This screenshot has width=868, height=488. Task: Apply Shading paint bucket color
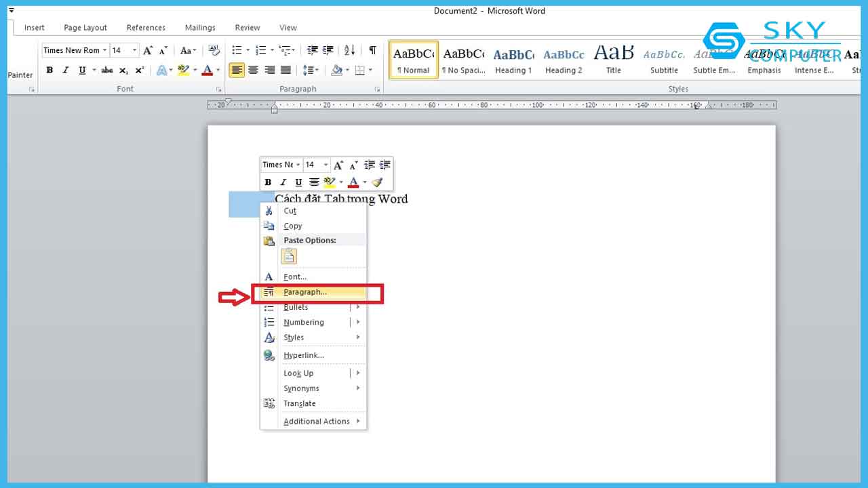coord(337,70)
